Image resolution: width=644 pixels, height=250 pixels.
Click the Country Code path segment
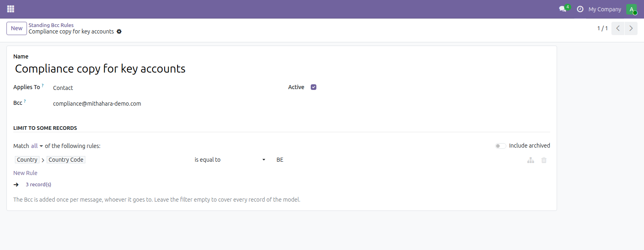coord(66,160)
